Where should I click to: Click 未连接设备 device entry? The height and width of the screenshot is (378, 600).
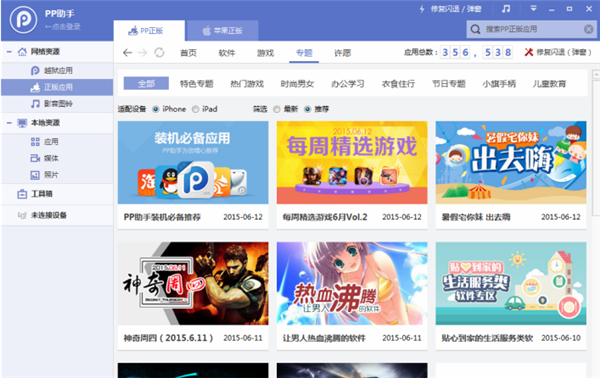pyautogui.click(x=57, y=215)
